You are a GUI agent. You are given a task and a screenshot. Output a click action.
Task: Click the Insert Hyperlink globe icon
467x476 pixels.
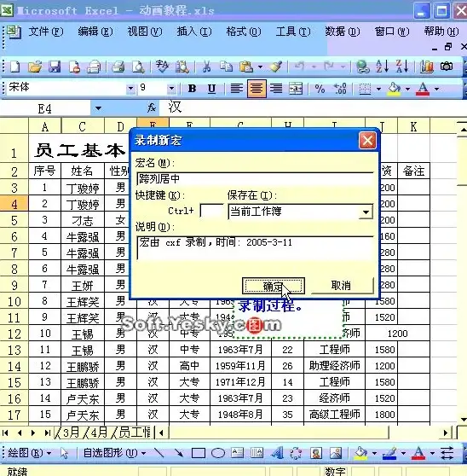(362, 67)
